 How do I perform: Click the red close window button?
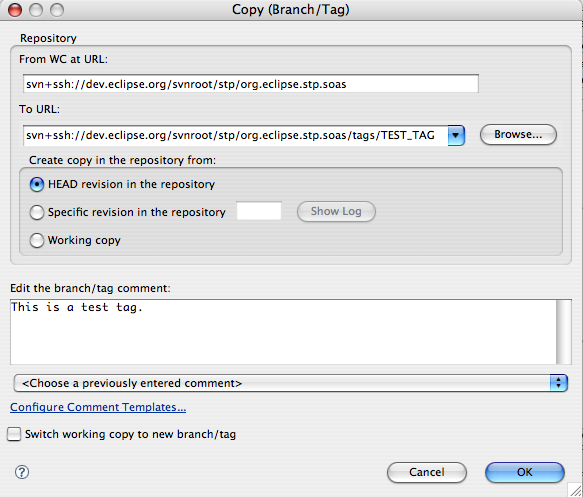point(15,10)
